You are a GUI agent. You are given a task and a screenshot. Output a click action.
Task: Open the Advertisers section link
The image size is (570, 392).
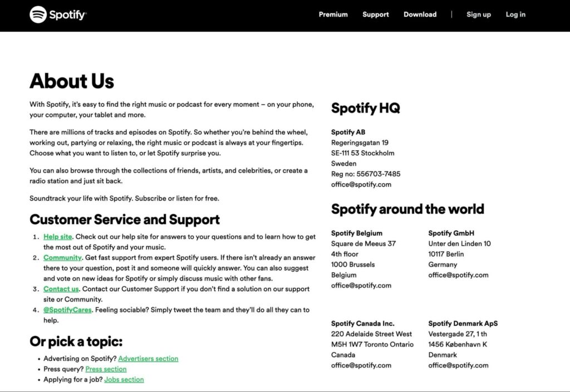(x=148, y=359)
